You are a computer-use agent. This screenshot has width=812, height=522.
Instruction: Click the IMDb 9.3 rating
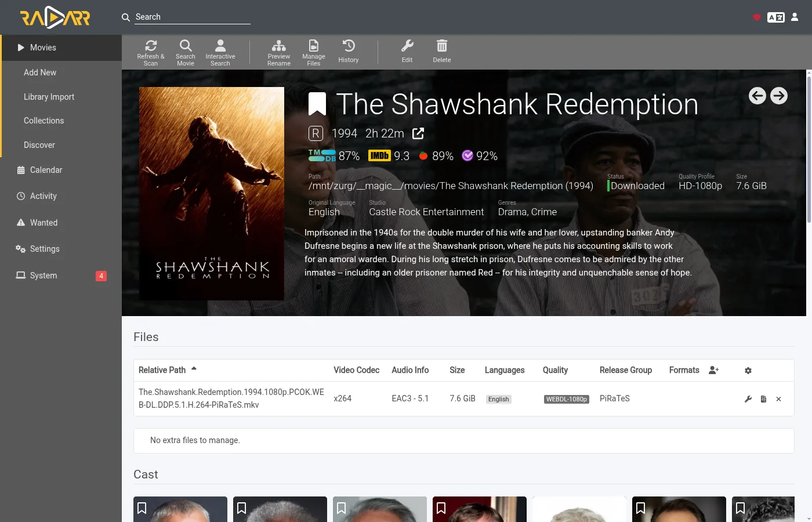[x=389, y=156]
